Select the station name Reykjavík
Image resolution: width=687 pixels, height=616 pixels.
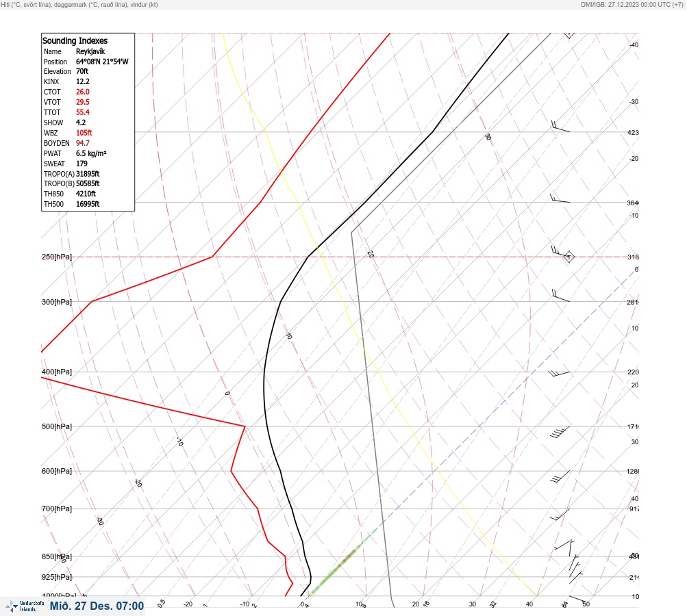(x=90, y=51)
